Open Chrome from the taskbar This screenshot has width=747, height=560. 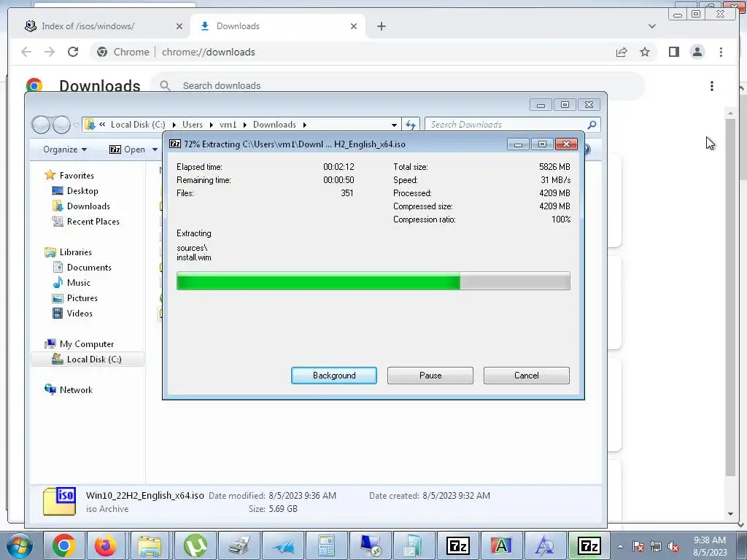(64, 545)
